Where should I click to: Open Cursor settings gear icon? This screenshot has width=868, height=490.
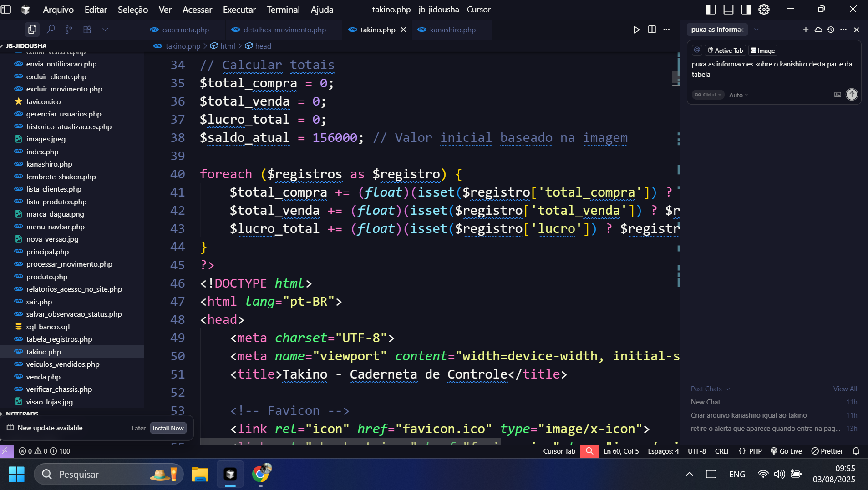pos(764,10)
